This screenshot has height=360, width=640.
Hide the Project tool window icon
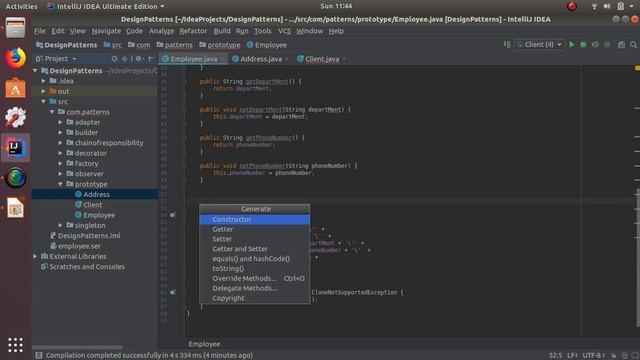151,59
